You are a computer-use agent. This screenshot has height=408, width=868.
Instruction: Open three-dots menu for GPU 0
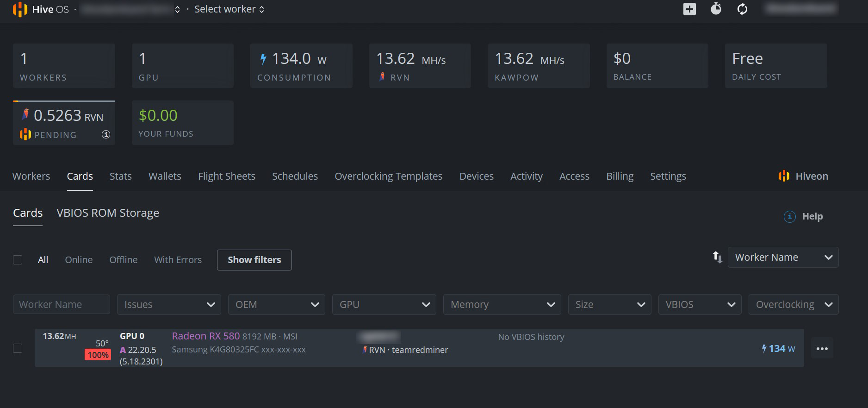(822, 349)
